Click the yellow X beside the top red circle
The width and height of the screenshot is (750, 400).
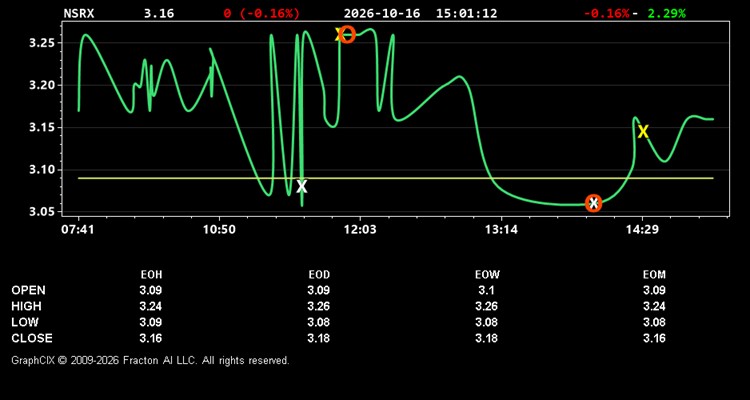(x=338, y=34)
